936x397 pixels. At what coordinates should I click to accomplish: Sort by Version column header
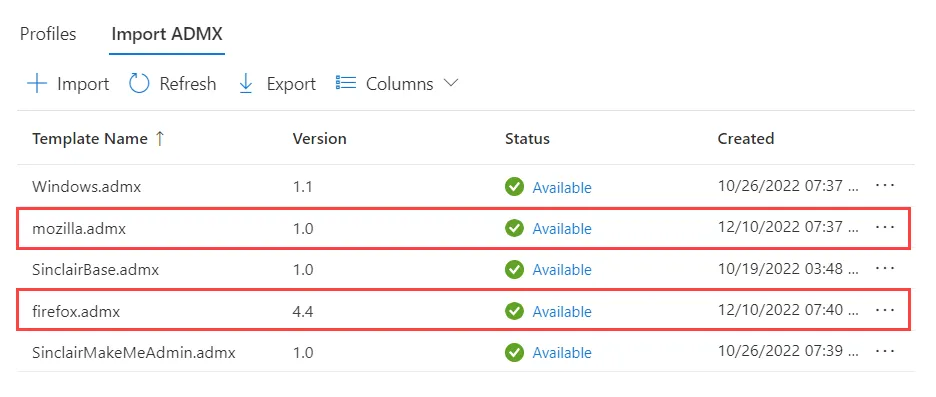point(319,139)
